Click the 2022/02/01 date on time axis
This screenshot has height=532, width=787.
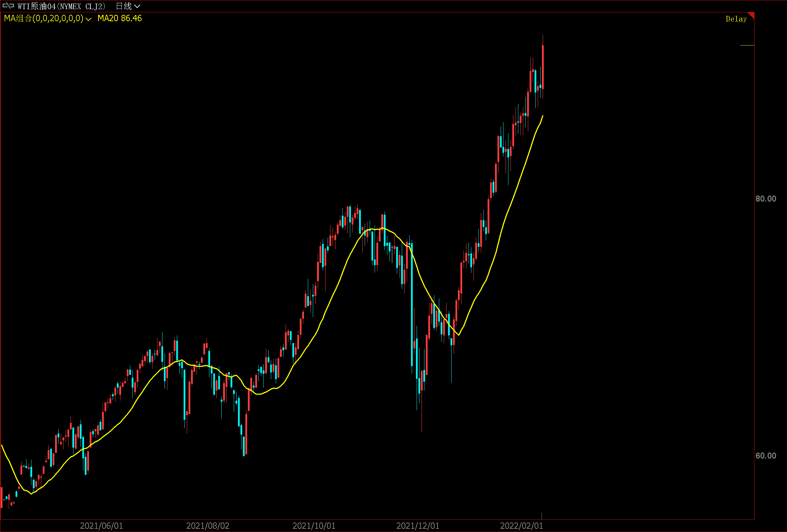click(x=521, y=526)
